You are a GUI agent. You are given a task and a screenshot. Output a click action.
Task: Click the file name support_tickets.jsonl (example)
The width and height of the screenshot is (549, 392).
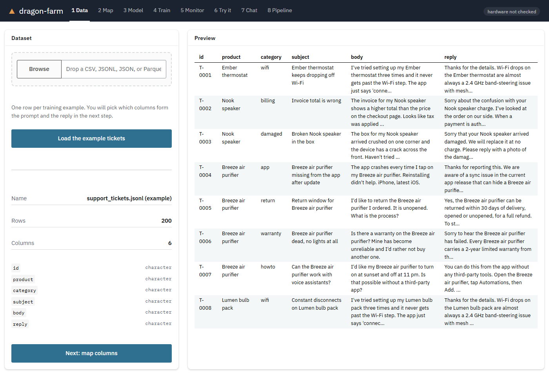point(129,198)
